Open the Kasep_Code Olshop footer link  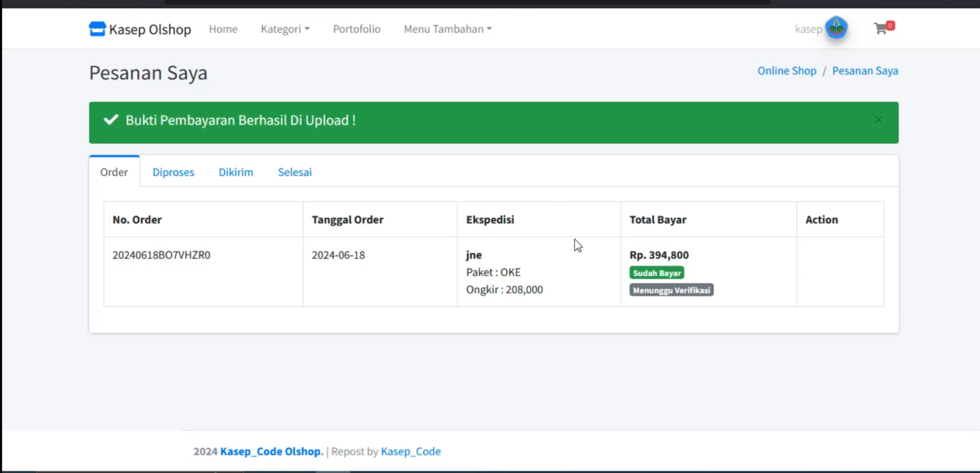coord(271,451)
